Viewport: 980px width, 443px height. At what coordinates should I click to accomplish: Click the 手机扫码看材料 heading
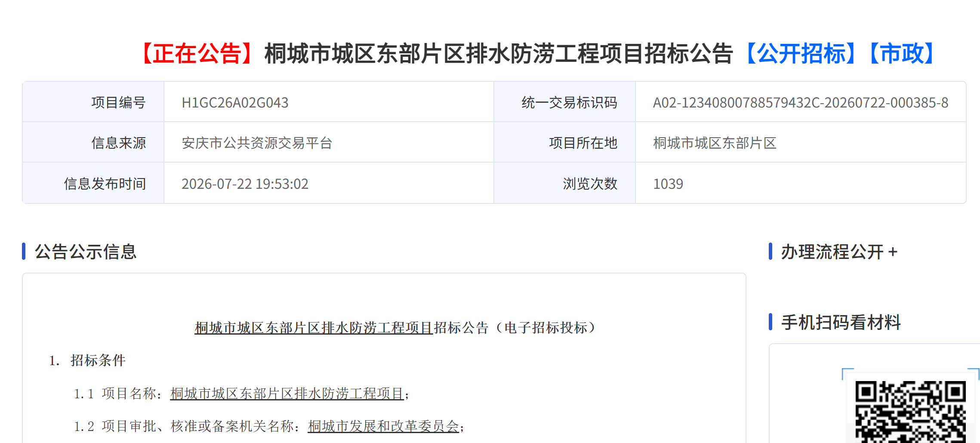click(x=841, y=322)
